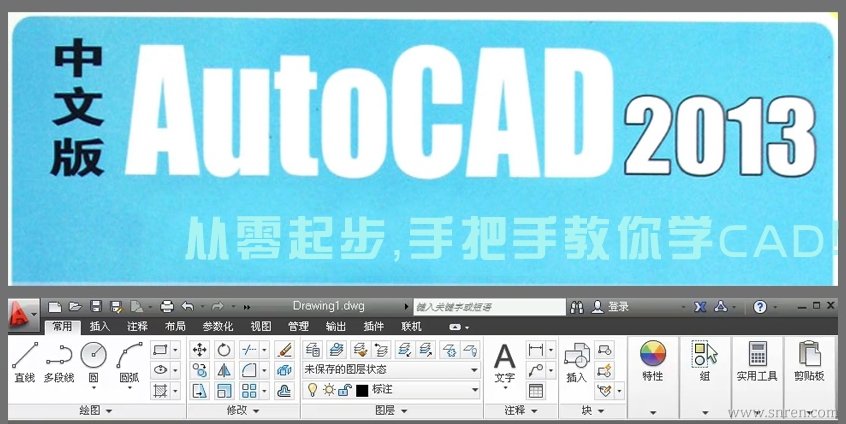Pick the Rectangle tool in the draw panel
Screen dimensions: 846x424
(160, 350)
